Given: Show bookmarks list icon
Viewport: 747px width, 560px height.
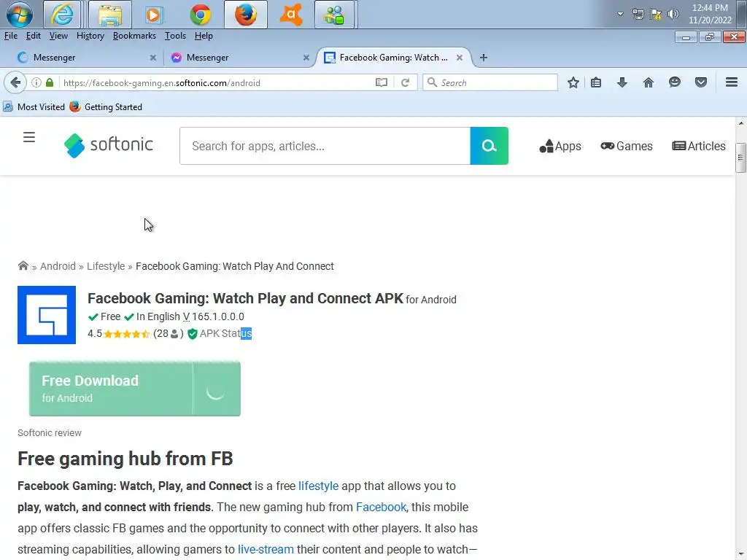Looking at the screenshot, I should coord(595,82).
